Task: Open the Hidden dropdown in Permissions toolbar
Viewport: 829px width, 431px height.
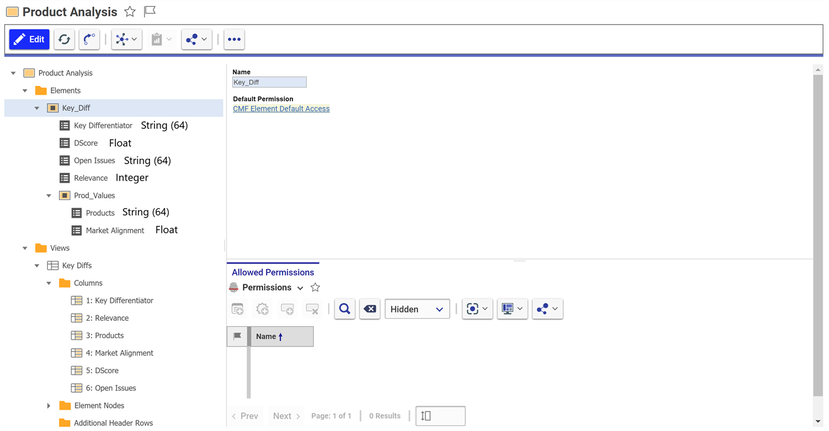Action: [x=417, y=309]
